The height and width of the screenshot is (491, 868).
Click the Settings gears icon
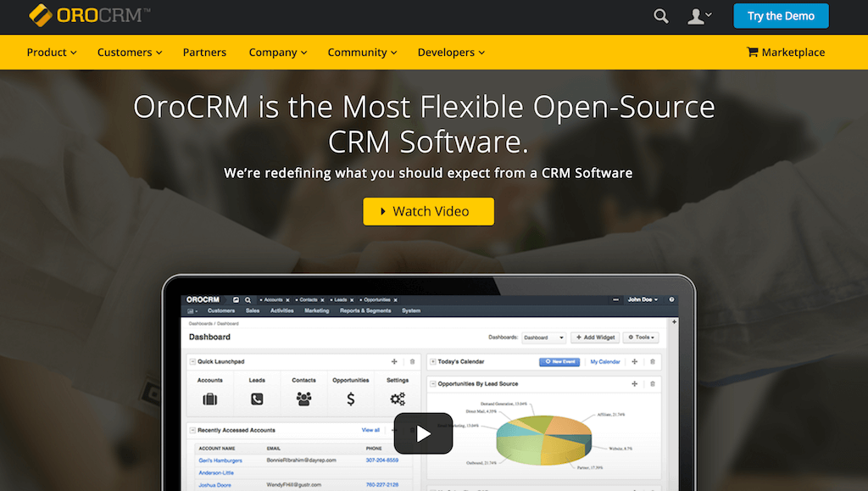(x=397, y=399)
